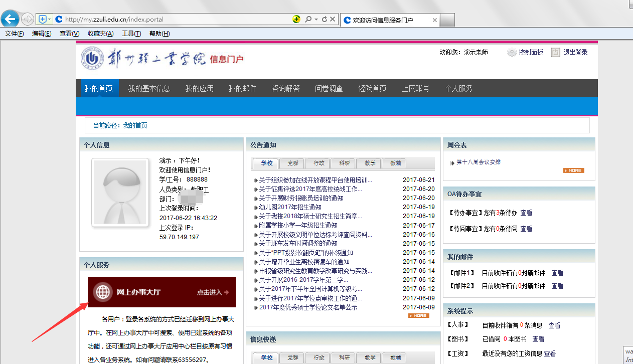The height and width of the screenshot is (364, 633).
Task: Click the browser Forward arrow button
Action: [x=27, y=20]
